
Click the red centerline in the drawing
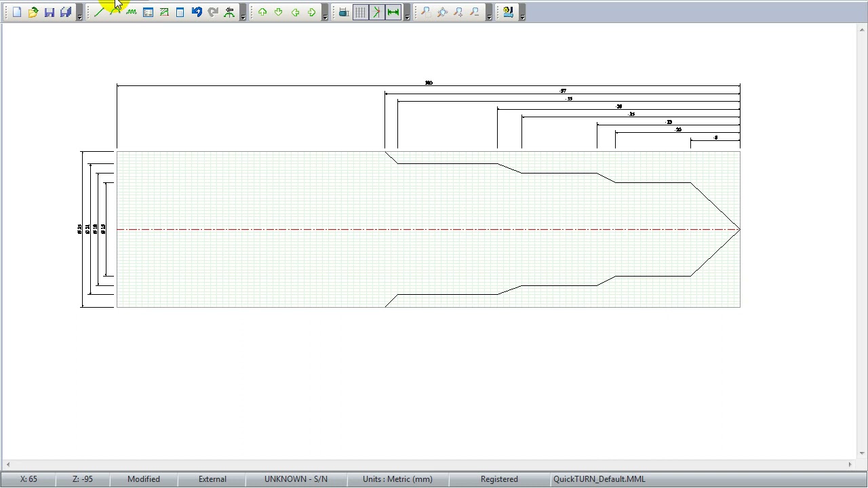pos(429,229)
